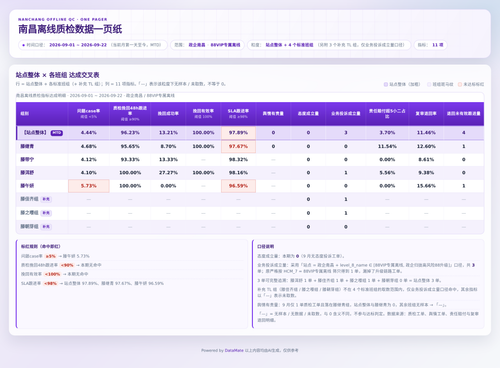
Task: Select the 8.61% table cell
Action: click(426, 160)
